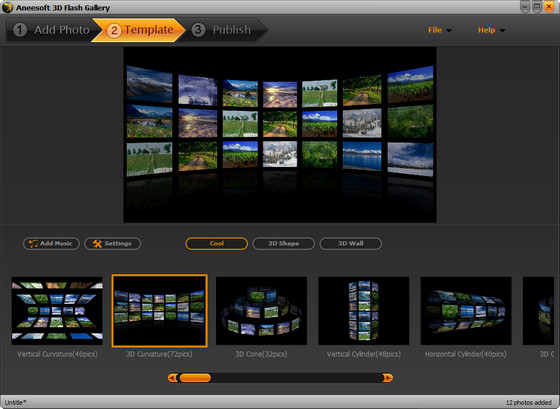Click the Add Music note icon
This screenshot has height=409, width=560.
tap(33, 244)
